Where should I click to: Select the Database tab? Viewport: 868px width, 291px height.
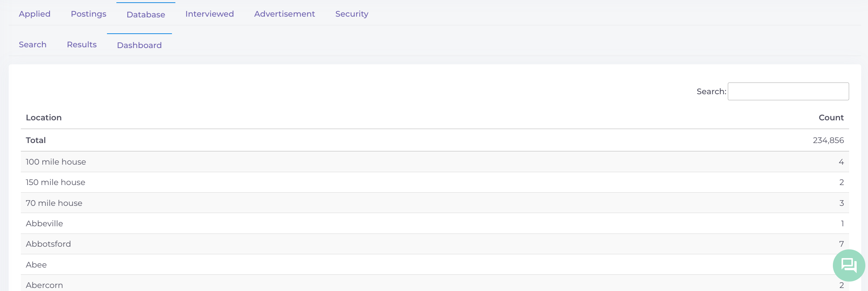click(146, 14)
